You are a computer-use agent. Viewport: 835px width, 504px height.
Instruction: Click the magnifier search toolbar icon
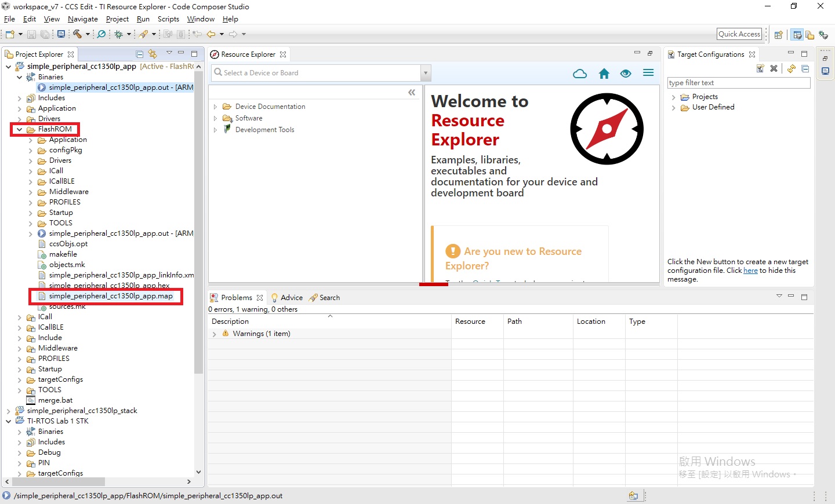pos(101,34)
